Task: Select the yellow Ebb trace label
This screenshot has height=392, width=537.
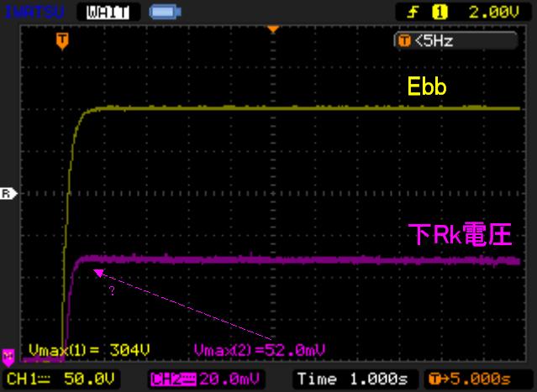Action: [427, 86]
